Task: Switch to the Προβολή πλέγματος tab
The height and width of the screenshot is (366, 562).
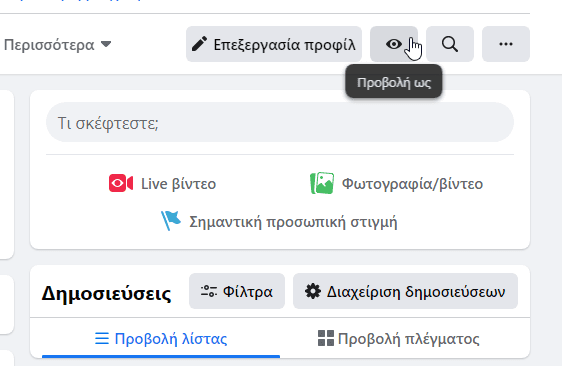Action: click(399, 338)
